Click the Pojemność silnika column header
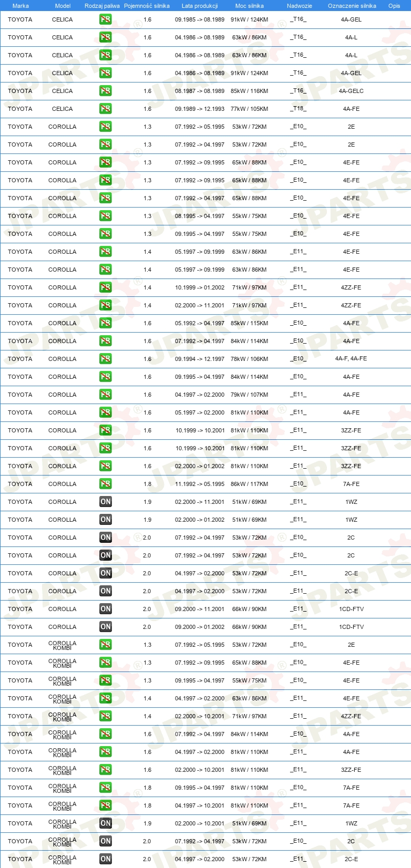 click(x=147, y=6)
